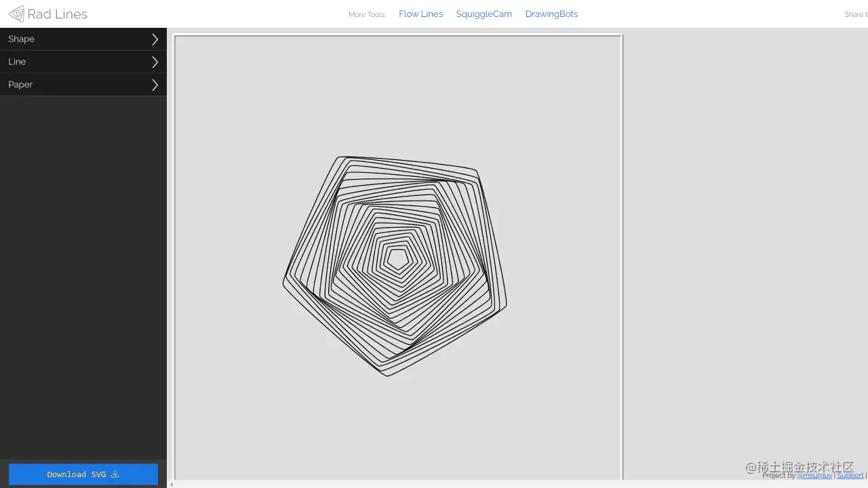868x488 pixels.
Task: Open the SquiggleCam tool link
Action: (x=484, y=14)
